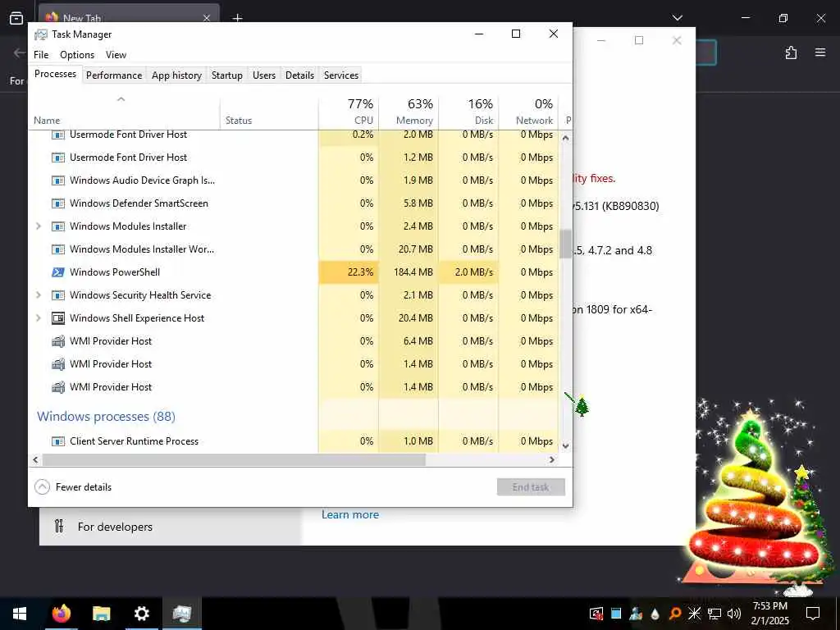Open File Explorer from the taskbar
Screen dimensions: 840x630
pos(101,614)
